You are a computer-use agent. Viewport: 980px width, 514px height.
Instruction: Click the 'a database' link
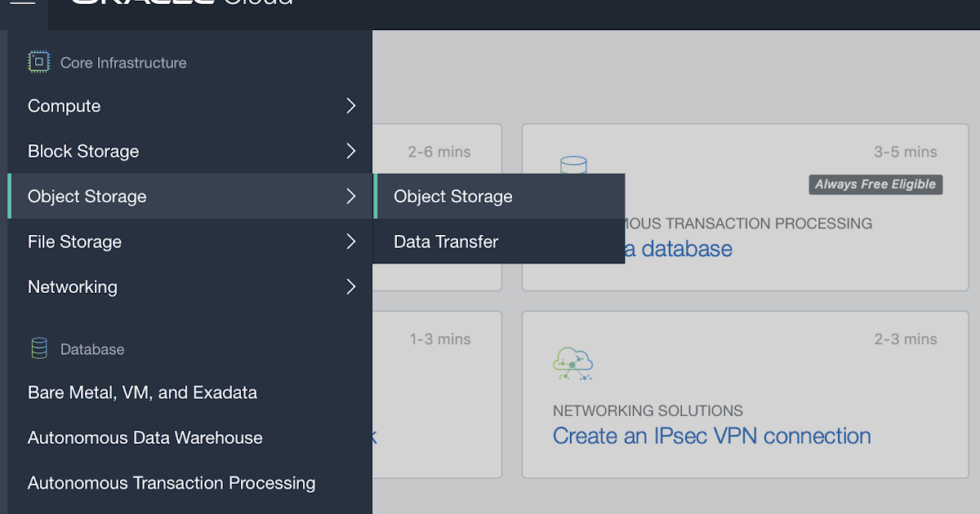[681, 248]
